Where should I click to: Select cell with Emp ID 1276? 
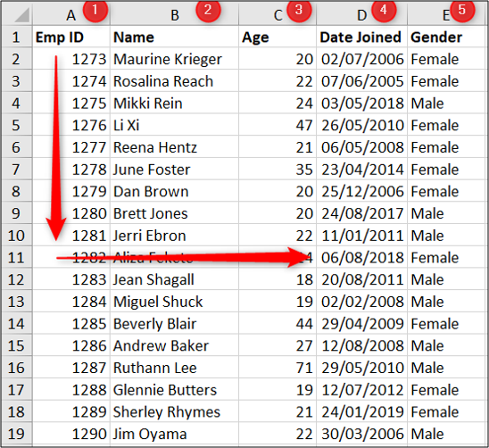pyautogui.click(x=71, y=125)
